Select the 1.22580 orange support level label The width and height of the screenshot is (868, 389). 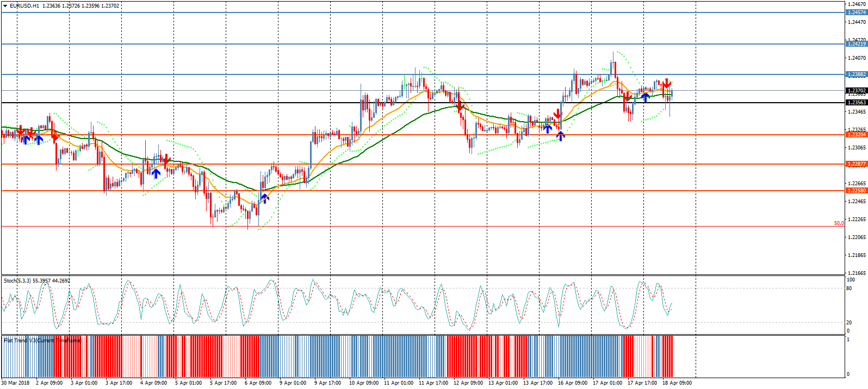coord(856,191)
